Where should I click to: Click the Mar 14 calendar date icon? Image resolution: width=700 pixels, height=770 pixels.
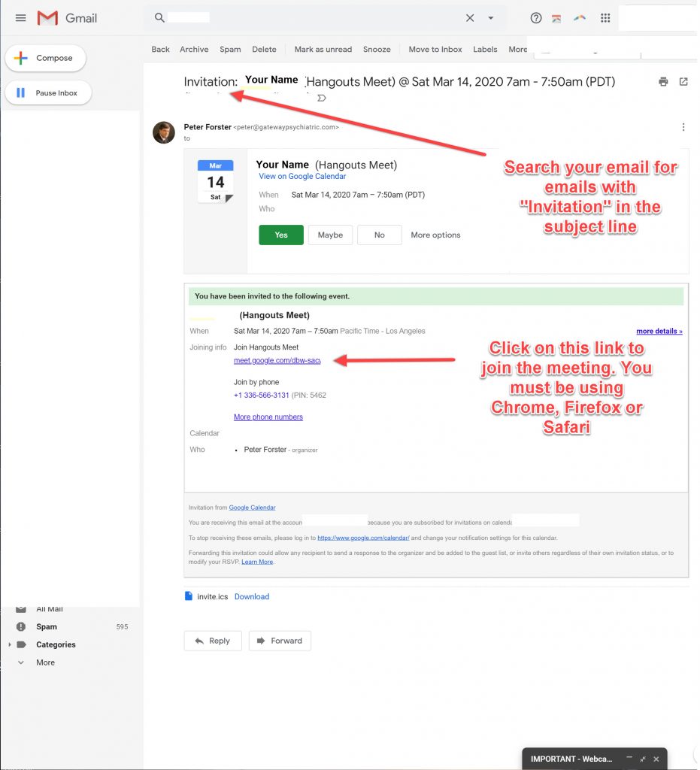[216, 181]
